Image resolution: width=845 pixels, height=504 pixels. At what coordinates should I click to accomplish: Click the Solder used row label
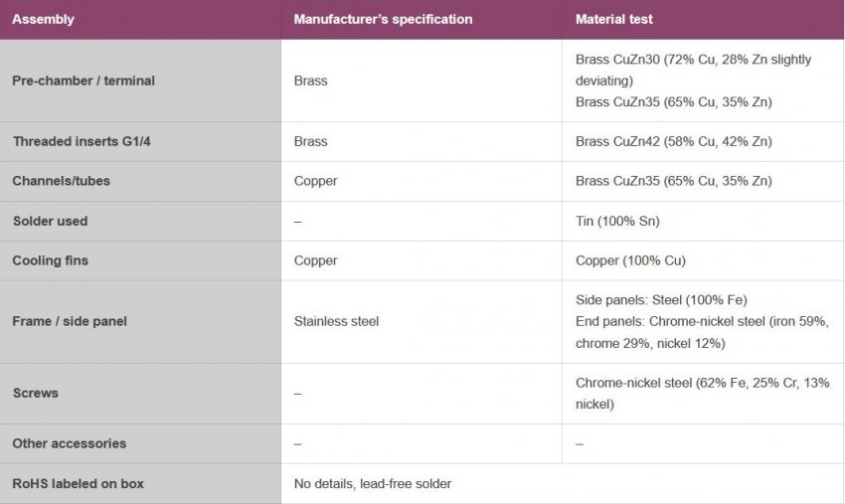tap(50, 221)
